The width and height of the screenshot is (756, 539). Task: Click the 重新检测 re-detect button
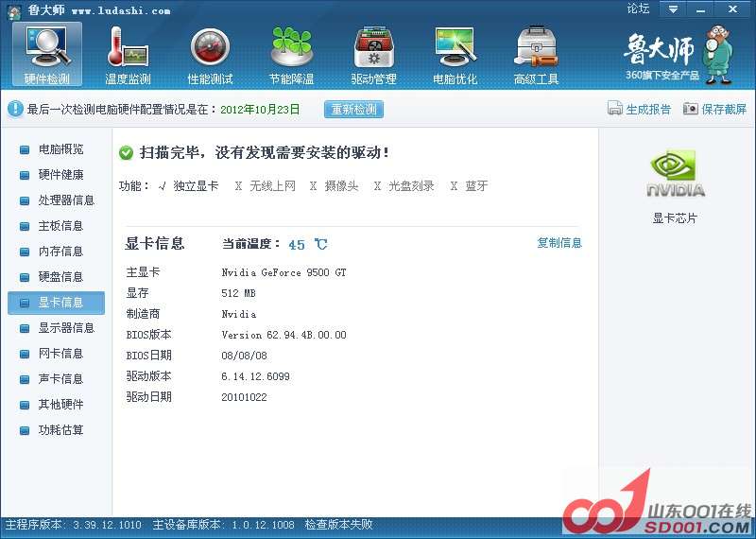[353, 109]
